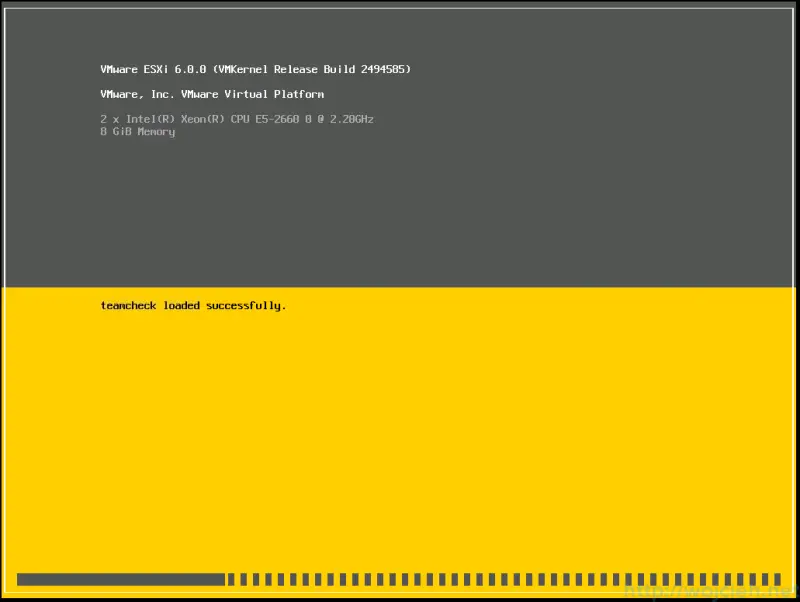Click the boot progress bar
Screen dimensions: 800x602
tap(400, 578)
